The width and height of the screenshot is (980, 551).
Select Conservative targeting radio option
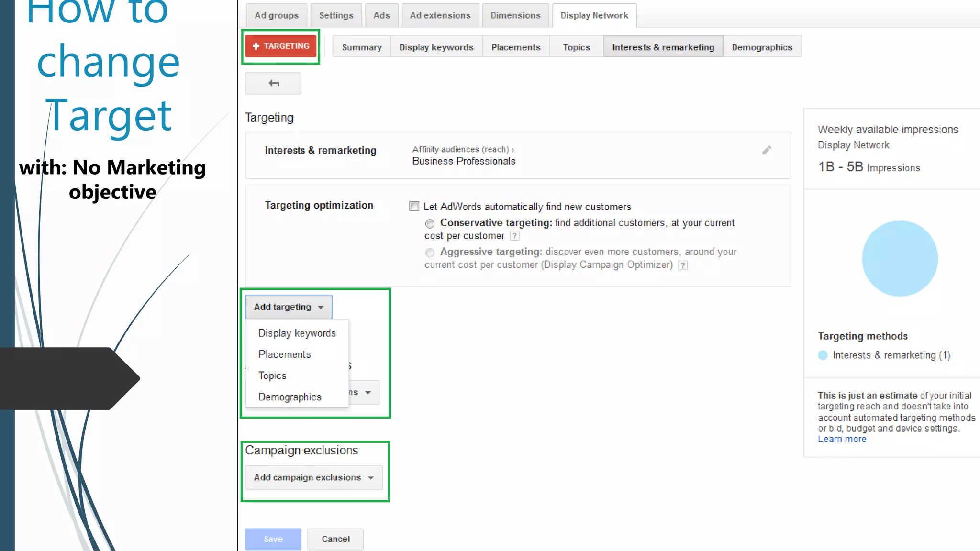(x=430, y=223)
